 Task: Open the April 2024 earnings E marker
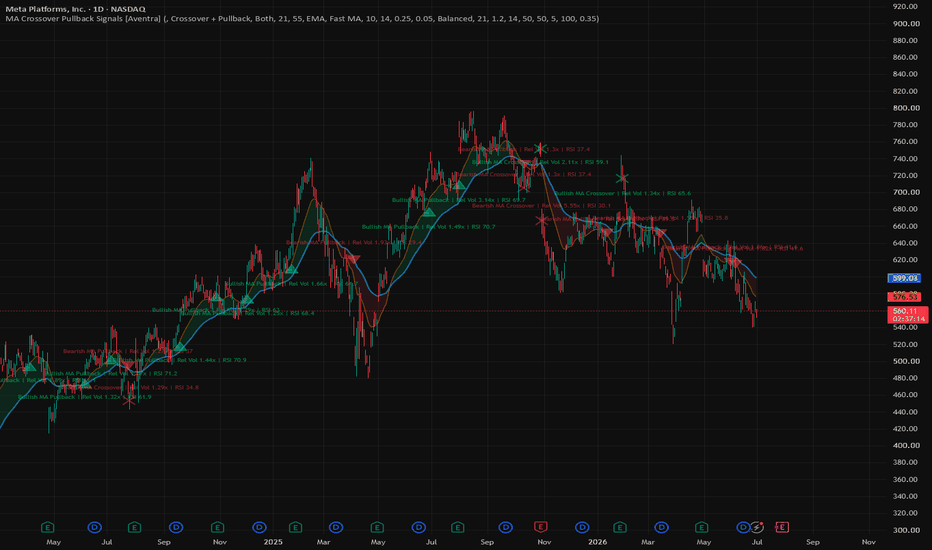[48, 527]
